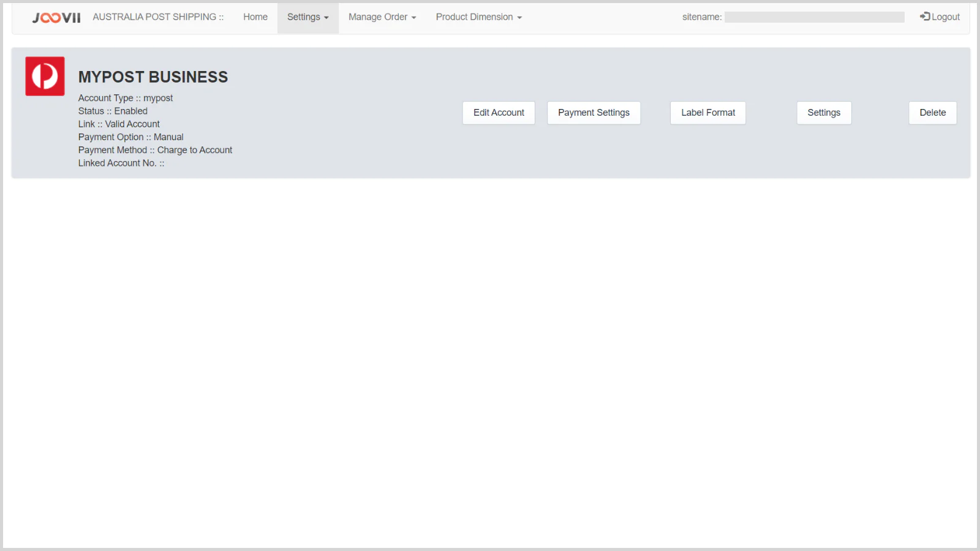This screenshot has width=980, height=551.
Task: Click the Status Enabled line
Action: click(113, 111)
